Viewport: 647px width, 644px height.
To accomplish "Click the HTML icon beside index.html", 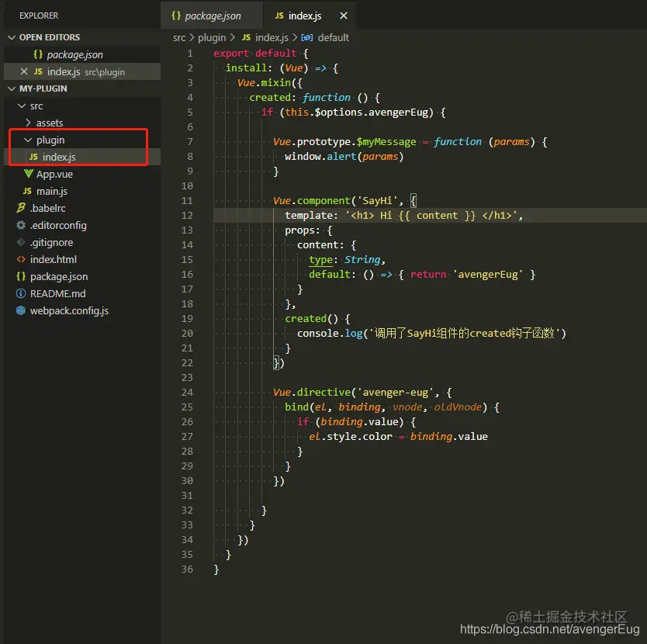I will [x=21, y=259].
